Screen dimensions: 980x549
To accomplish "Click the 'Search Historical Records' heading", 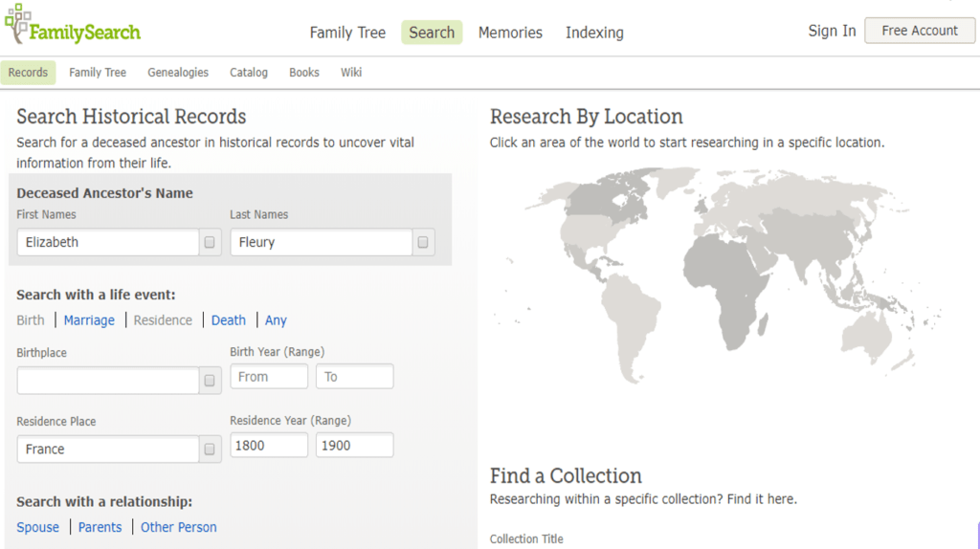I will click(131, 117).
